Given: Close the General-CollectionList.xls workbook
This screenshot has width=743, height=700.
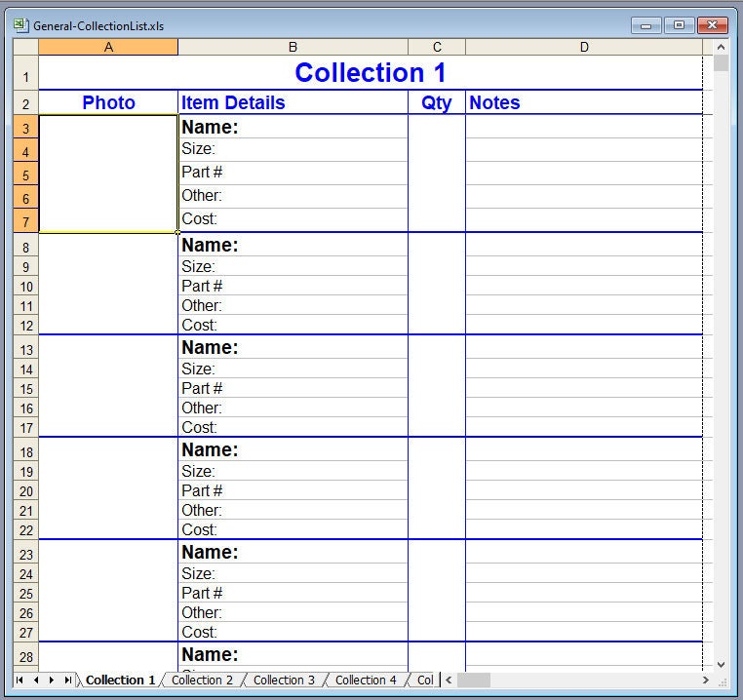Looking at the screenshot, I should coord(712,25).
